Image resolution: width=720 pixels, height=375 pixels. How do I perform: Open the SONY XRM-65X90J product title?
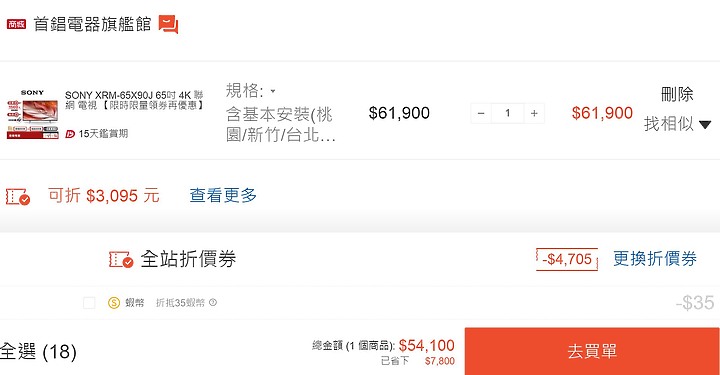[x=134, y=100]
